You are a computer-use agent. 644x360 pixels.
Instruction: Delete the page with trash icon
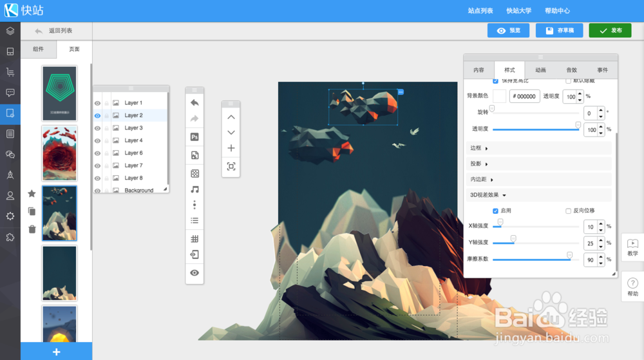click(32, 229)
